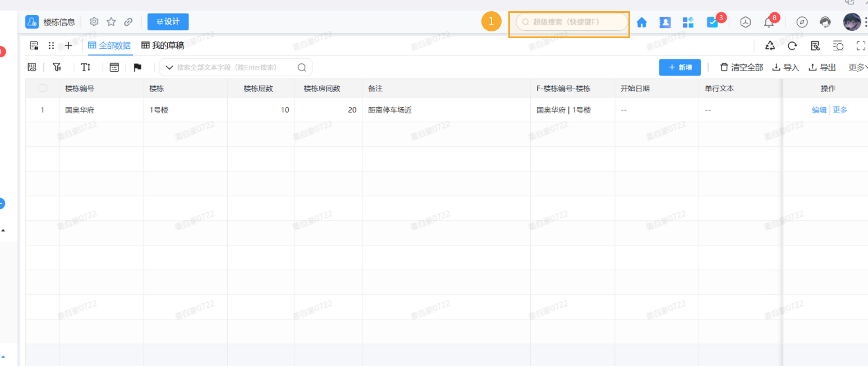Switch to 我的草稿 tab
The width and height of the screenshot is (868, 366).
point(163,45)
